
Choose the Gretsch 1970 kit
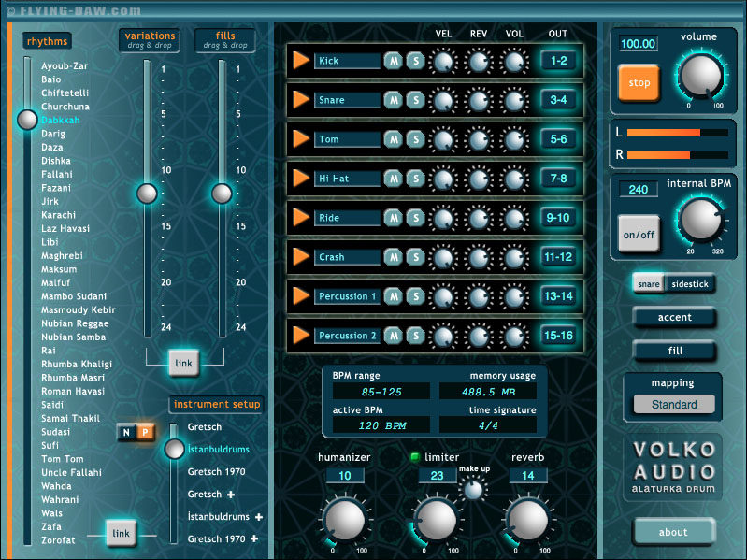coord(216,472)
